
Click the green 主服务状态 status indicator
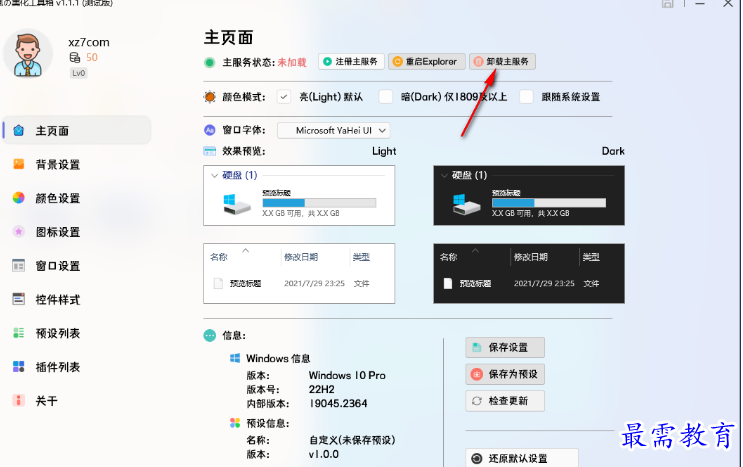[209, 62]
